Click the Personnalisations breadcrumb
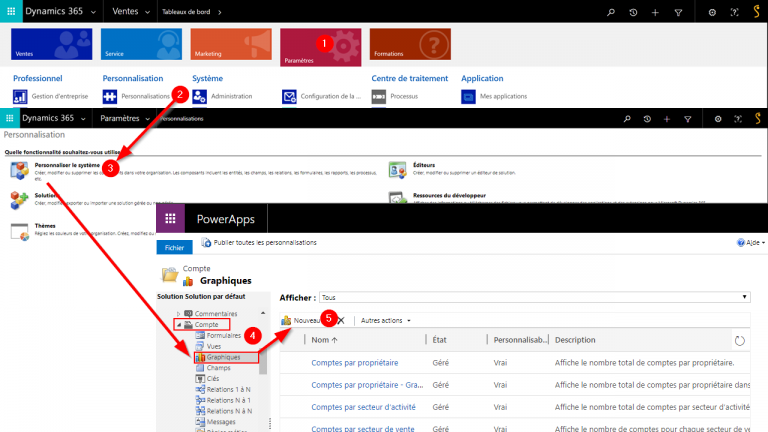Screen dimensions: 768x432 click(182, 119)
